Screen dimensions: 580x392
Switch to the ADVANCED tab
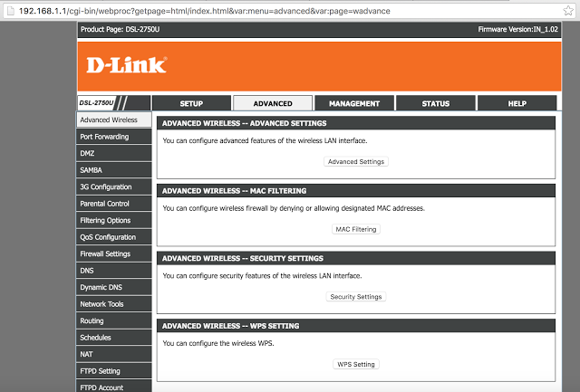pos(273,103)
